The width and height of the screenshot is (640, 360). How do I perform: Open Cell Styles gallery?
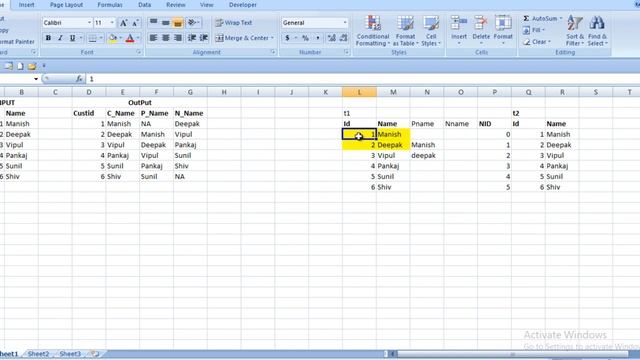tap(431, 31)
